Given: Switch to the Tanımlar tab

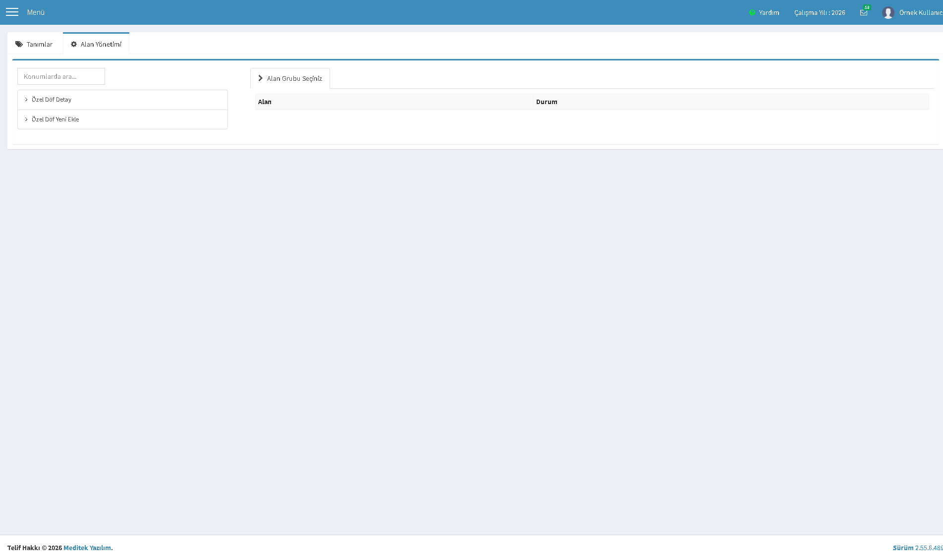Looking at the screenshot, I should tap(35, 44).
